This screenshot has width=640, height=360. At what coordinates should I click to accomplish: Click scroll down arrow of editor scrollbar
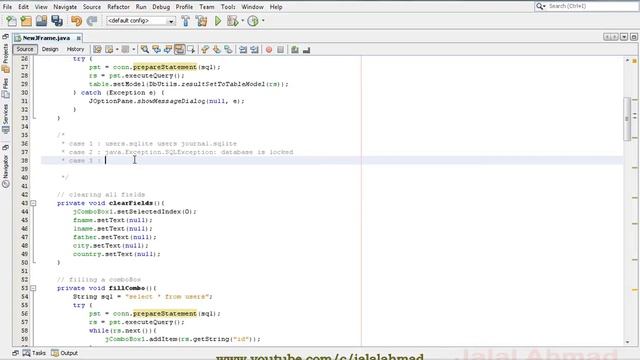tap(627, 342)
